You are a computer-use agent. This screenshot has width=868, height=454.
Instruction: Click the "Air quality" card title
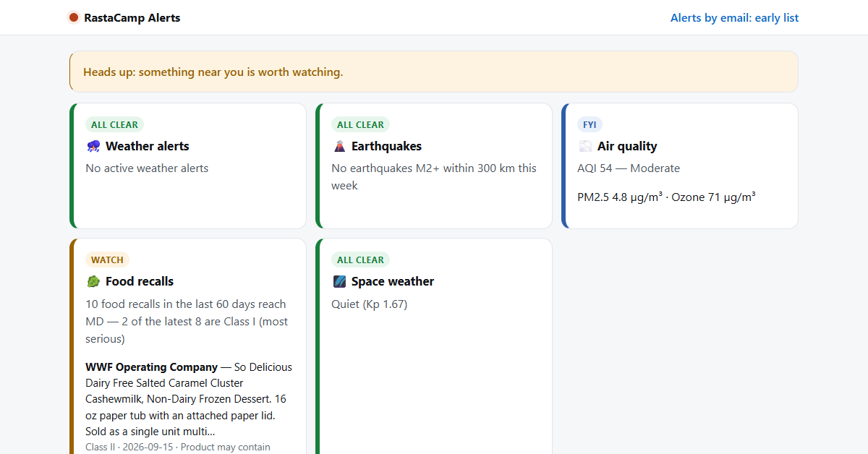pyautogui.click(x=627, y=146)
